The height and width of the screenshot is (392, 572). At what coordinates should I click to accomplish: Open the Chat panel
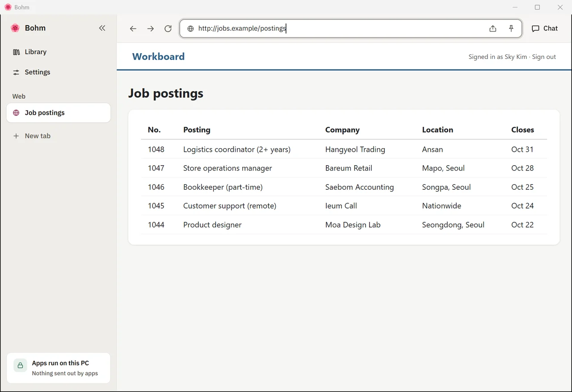point(545,28)
